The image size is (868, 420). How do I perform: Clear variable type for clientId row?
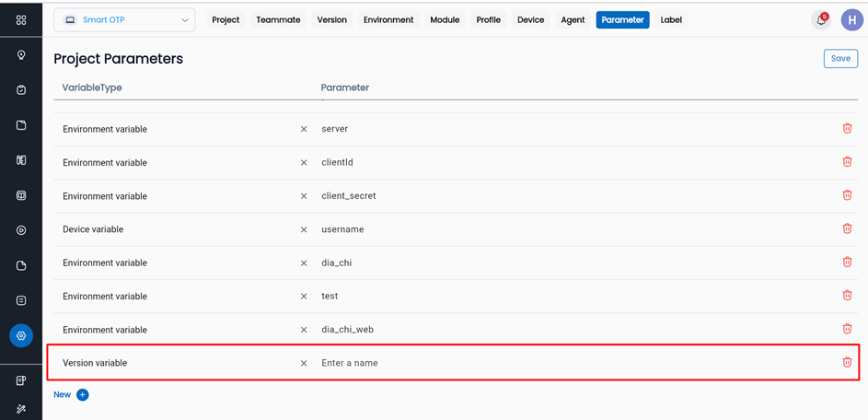pos(304,163)
